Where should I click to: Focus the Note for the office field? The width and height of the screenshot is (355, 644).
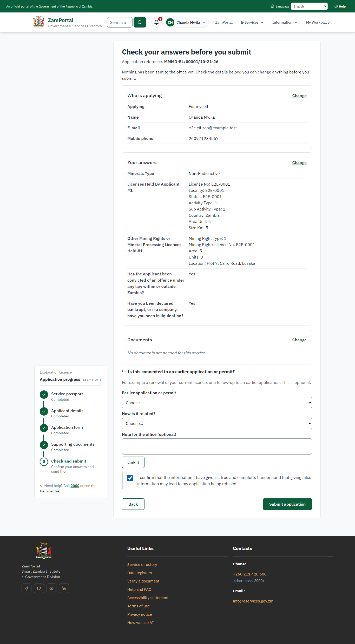[217, 446]
